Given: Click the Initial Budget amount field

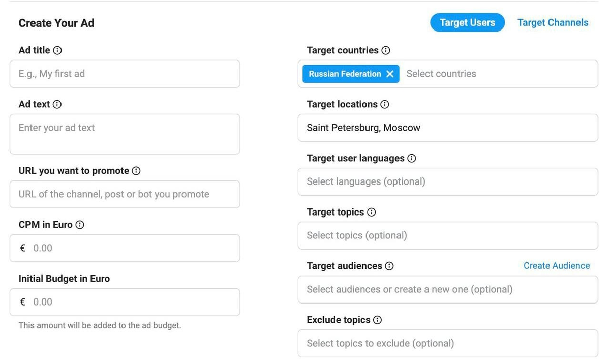Looking at the screenshot, I should pos(125,301).
